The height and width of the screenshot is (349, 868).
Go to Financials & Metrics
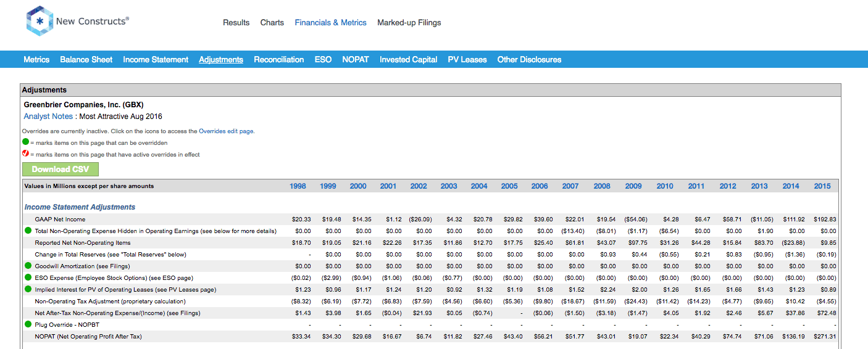pyautogui.click(x=331, y=23)
